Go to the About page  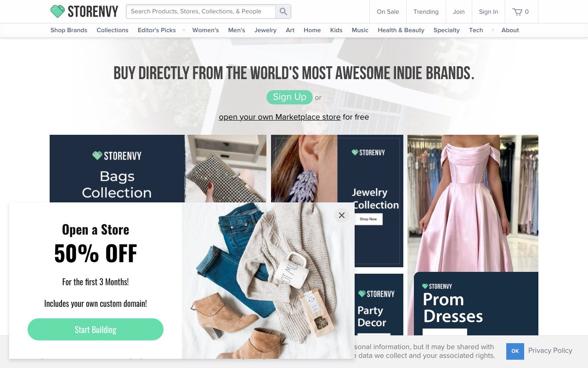[510, 30]
